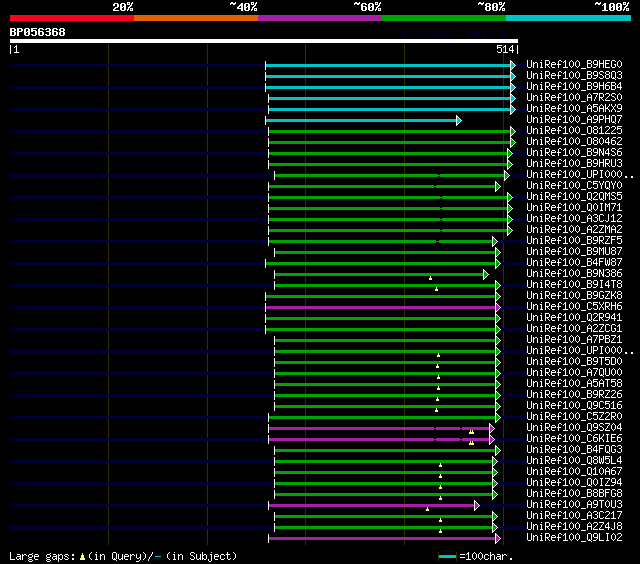Select label UniRef100_B9T5D0
Image resolution: width=640 pixels, height=564 pixels.
[x=574, y=362]
